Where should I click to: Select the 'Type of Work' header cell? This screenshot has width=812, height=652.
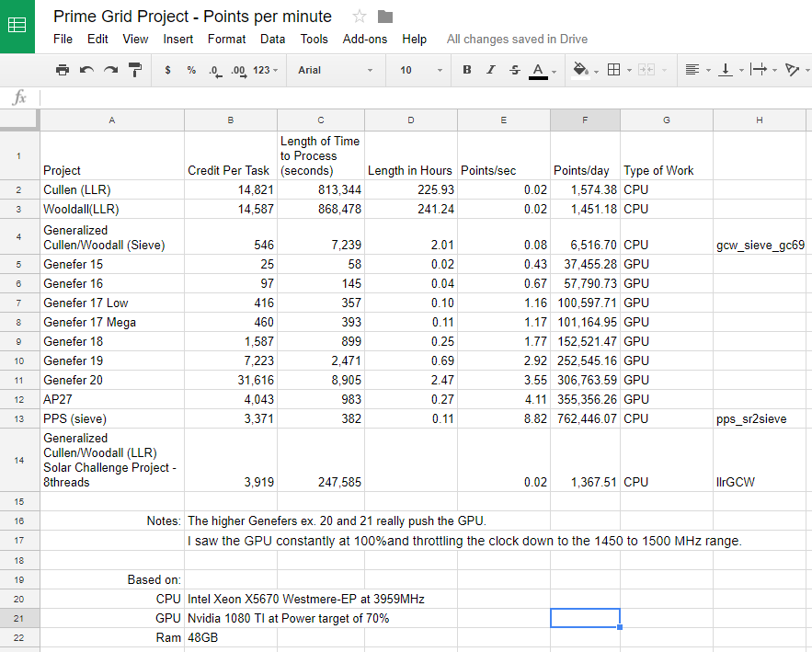coord(667,156)
